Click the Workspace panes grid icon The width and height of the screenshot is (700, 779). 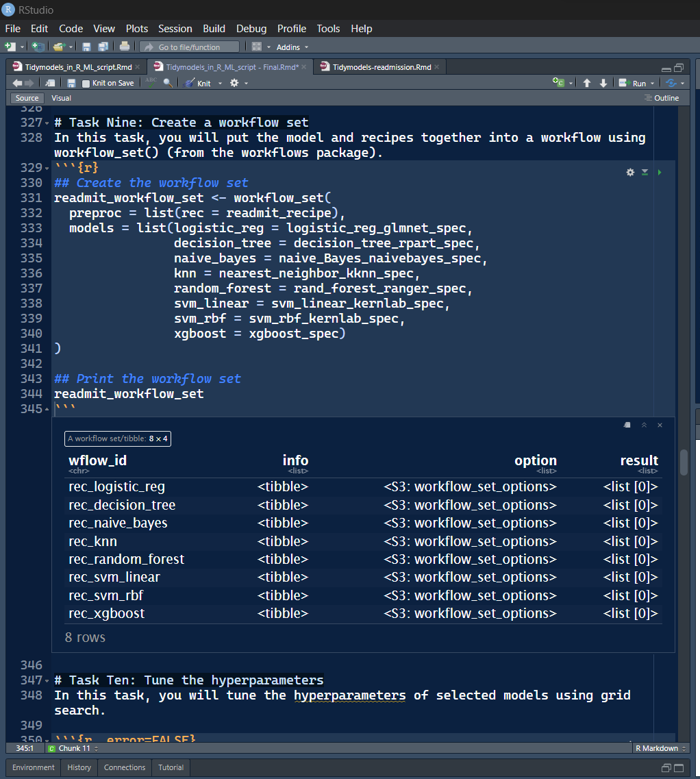coord(257,47)
